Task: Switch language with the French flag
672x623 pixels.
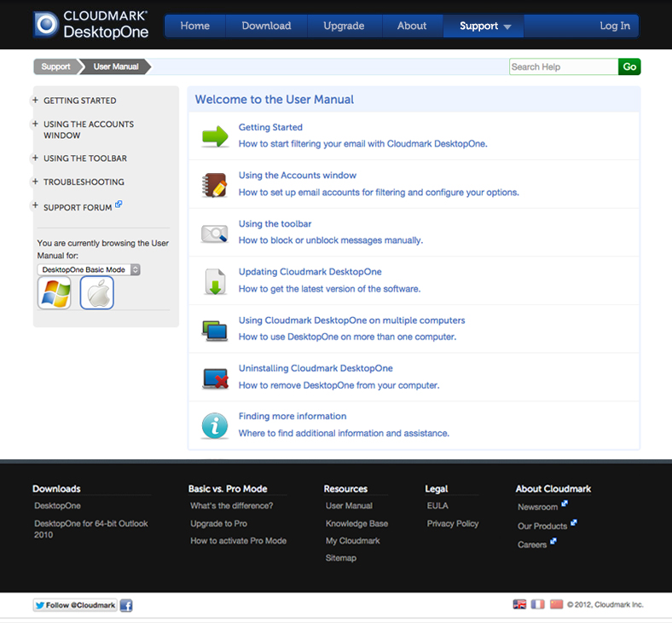Action: (x=538, y=604)
